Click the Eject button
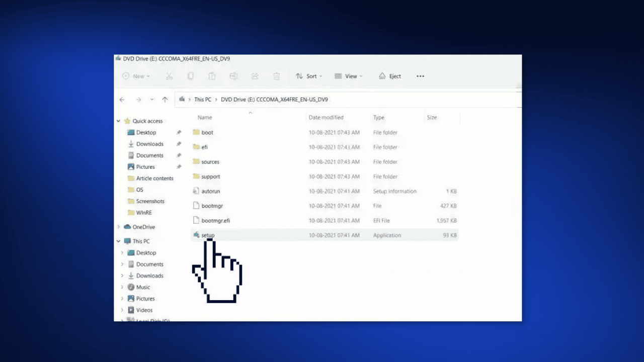Viewport: 644px width, 362px height. [x=390, y=76]
